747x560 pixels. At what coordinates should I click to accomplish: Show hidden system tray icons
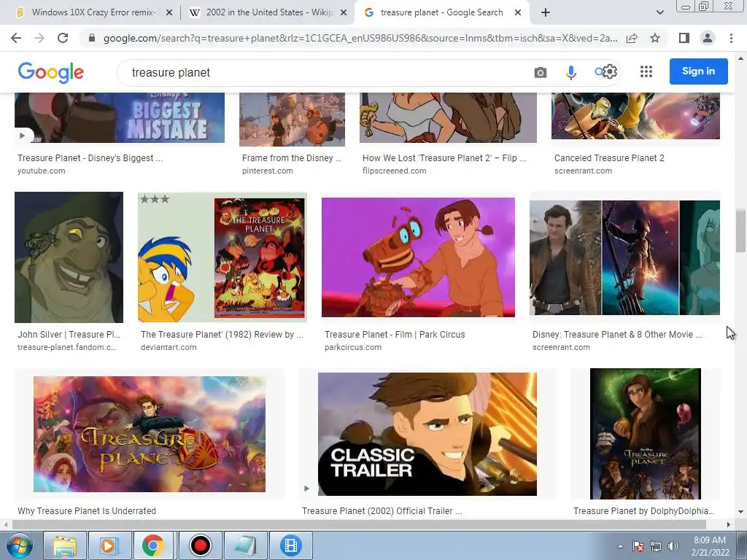tap(620, 546)
